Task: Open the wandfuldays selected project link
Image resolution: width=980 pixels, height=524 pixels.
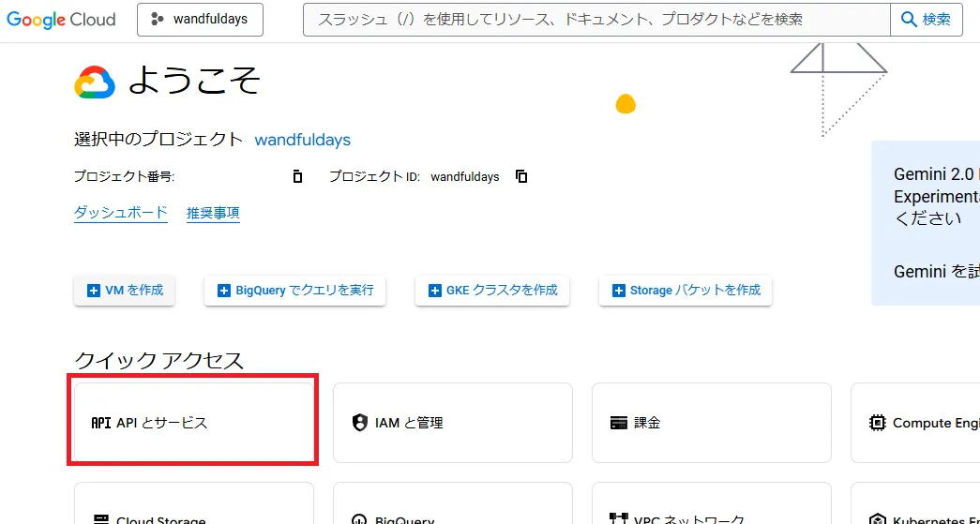Action: [x=303, y=140]
